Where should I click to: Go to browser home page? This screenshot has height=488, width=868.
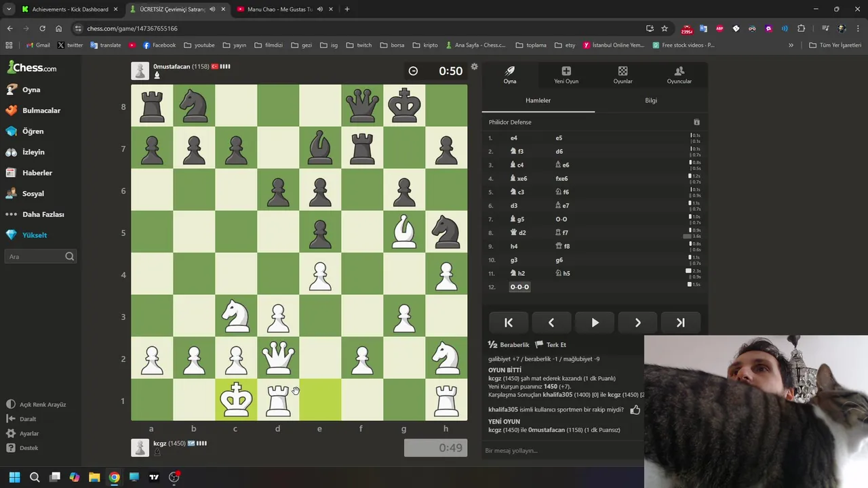click(58, 28)
